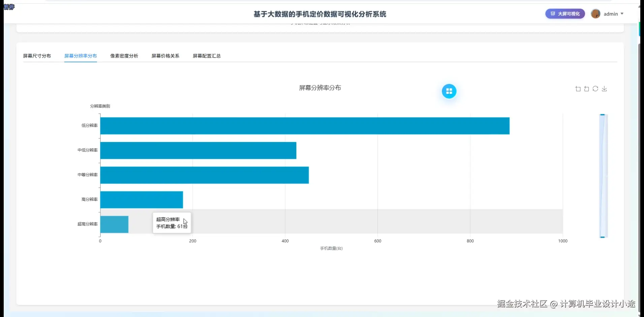Click the admin user avatar
644x317 pixels.
(x=595, y=14)
